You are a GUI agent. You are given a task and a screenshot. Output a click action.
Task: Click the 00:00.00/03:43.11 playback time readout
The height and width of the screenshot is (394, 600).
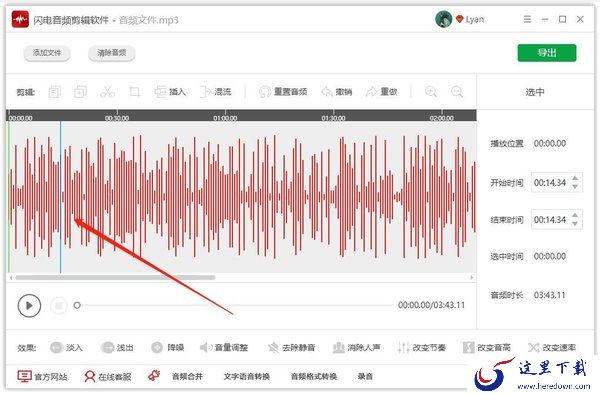pyautogui.click(x=432, y=305)
